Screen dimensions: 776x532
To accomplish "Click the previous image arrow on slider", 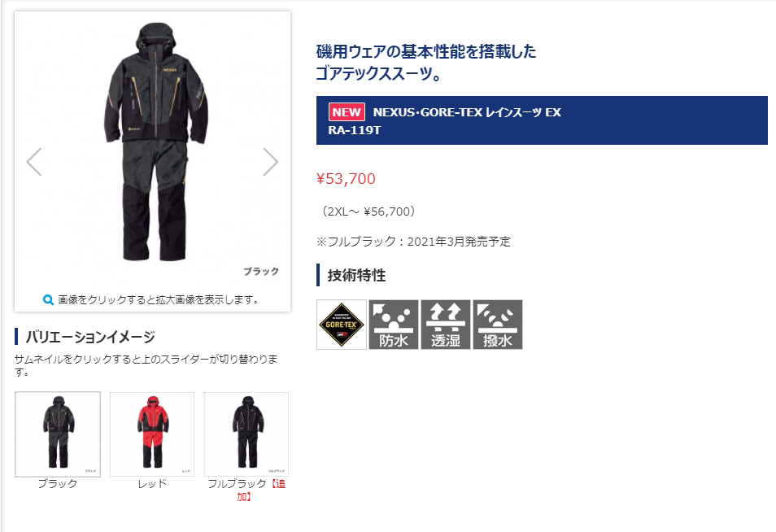I will 34,162.
